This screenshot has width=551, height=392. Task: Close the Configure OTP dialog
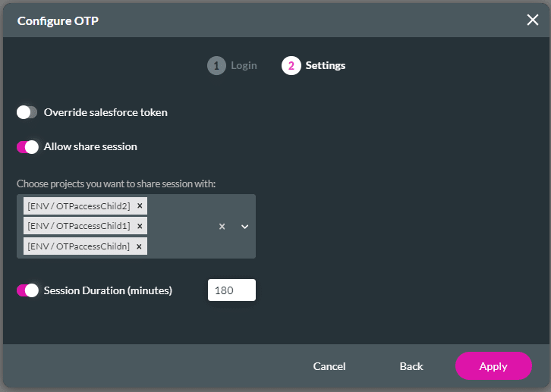coord(532,20)
